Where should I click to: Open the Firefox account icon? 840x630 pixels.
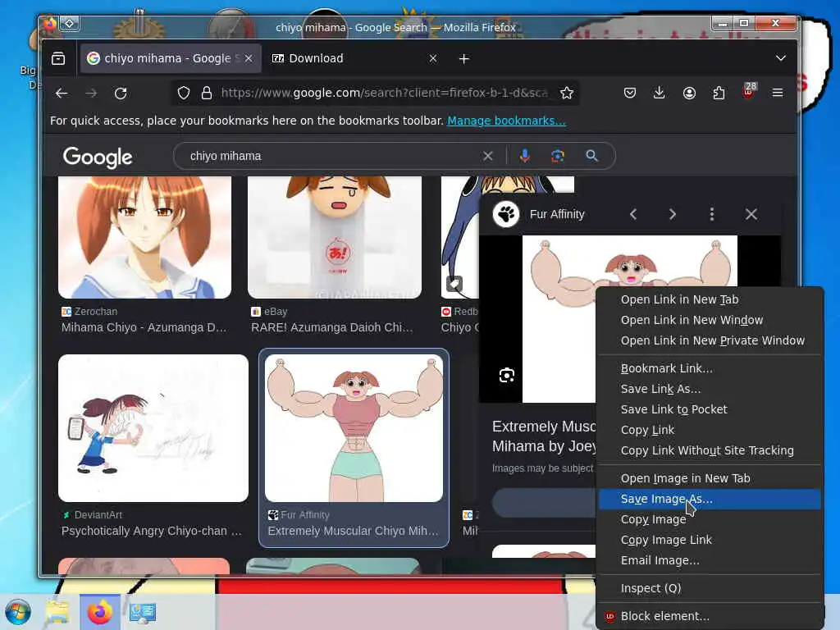(x=689, y=94)
